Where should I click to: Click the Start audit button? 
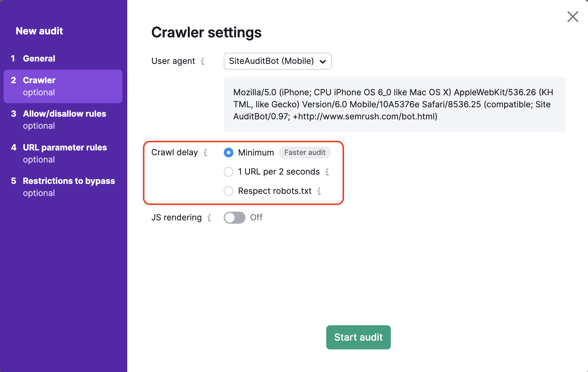tap(358, 337)
